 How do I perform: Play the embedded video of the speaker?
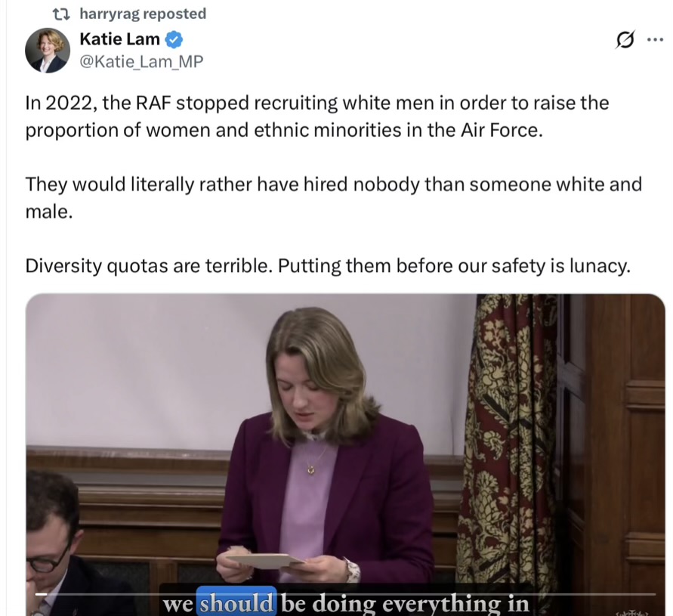point(345,455)
